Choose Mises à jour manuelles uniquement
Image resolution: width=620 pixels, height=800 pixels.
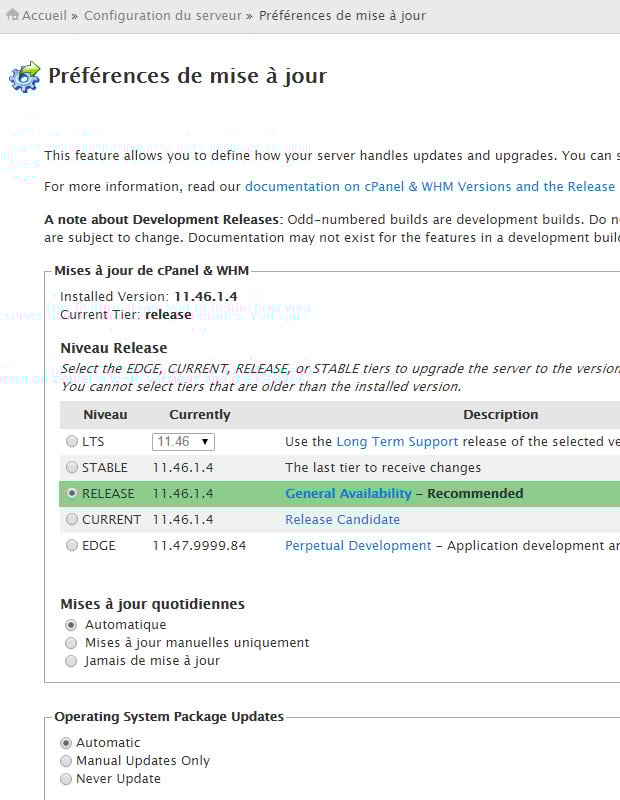click(x=71, y=643)
